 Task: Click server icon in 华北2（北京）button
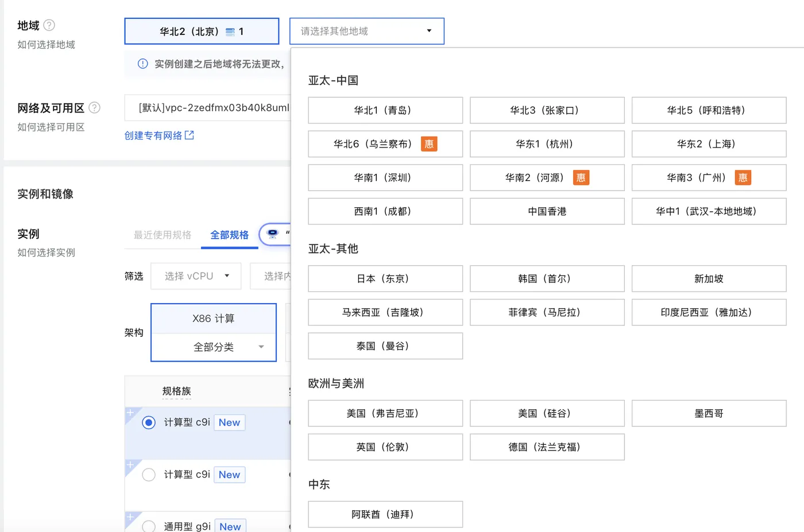click(230, 32)
